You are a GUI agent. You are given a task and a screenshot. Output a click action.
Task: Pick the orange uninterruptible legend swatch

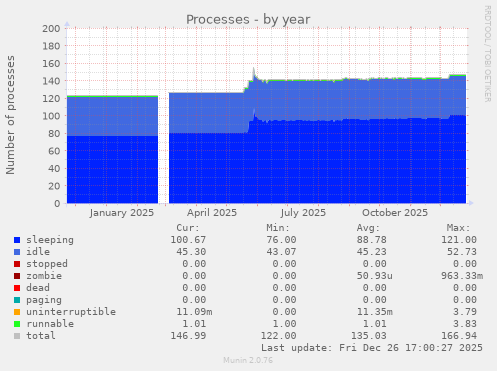click(x=17, y=312)
